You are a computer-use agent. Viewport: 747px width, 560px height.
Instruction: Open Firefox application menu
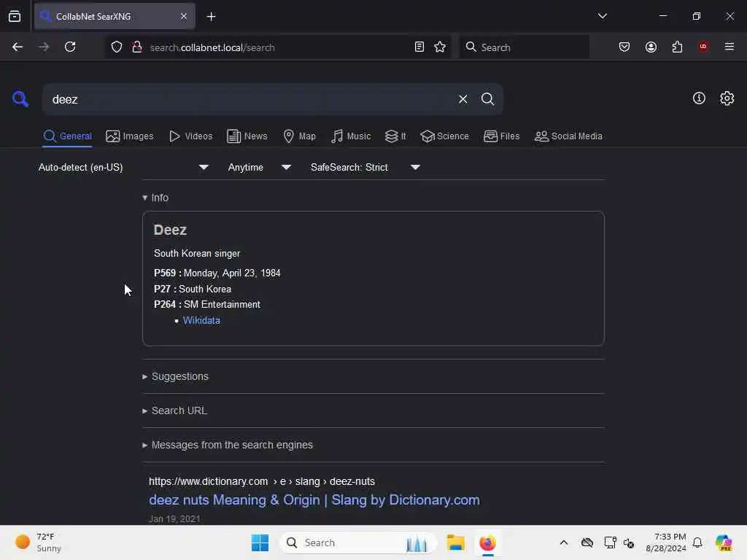(729, 47)
